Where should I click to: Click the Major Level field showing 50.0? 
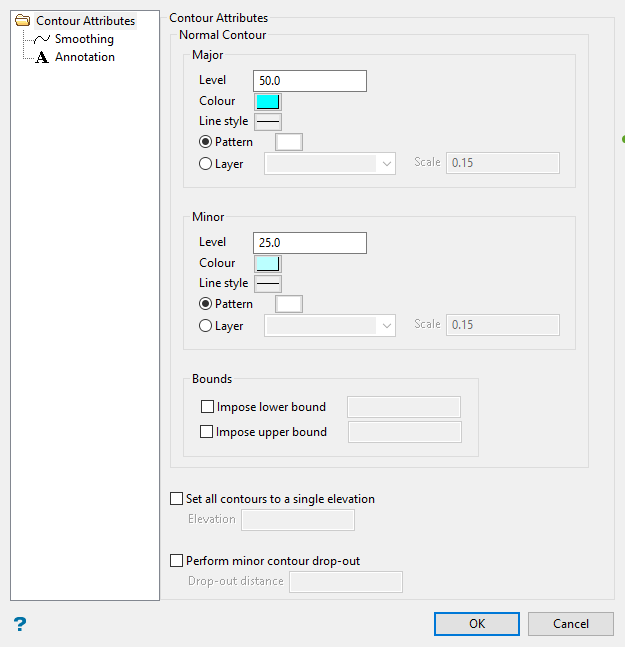310,81
